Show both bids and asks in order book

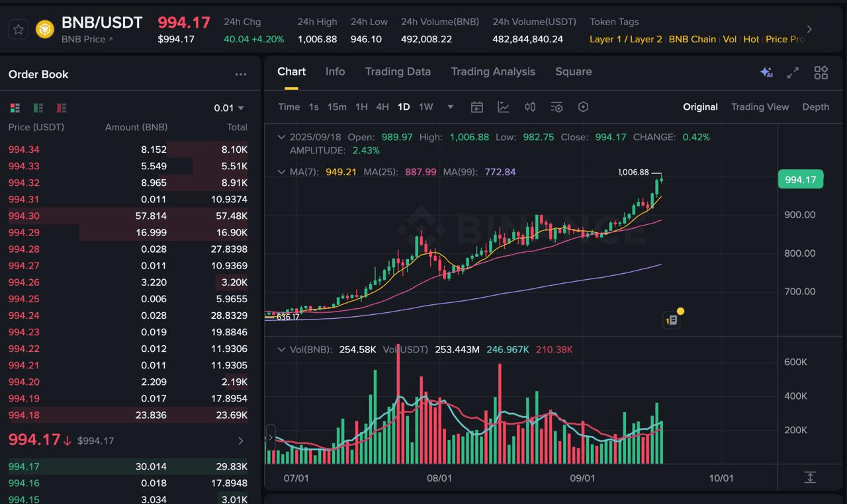(15, 108)
